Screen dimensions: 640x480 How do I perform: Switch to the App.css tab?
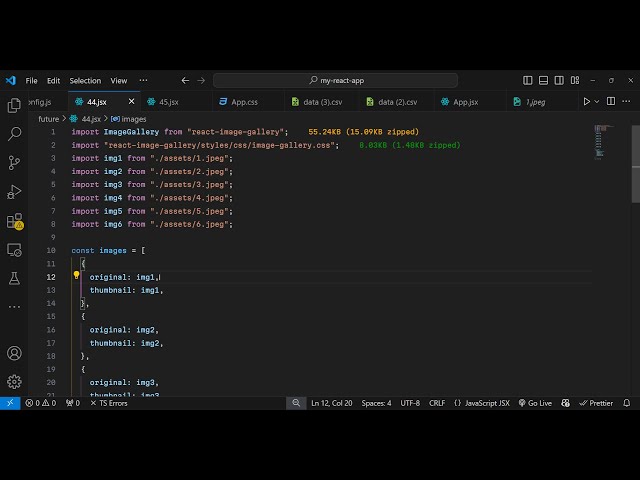pos(244,101)
